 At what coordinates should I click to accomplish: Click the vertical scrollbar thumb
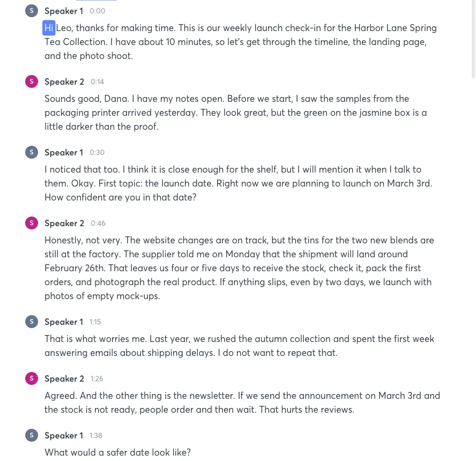[473, 40]
